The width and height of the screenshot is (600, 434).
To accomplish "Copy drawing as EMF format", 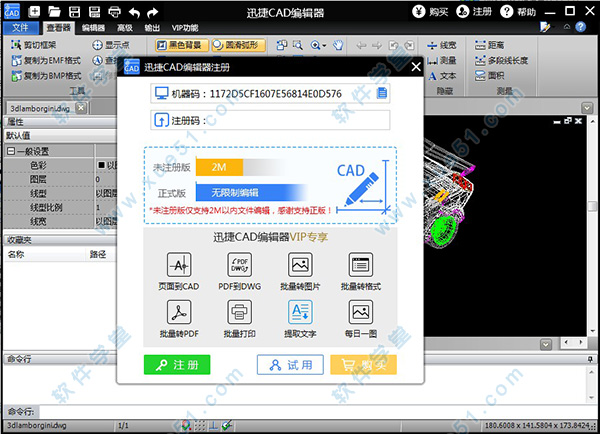I will [x=46, y=60].
